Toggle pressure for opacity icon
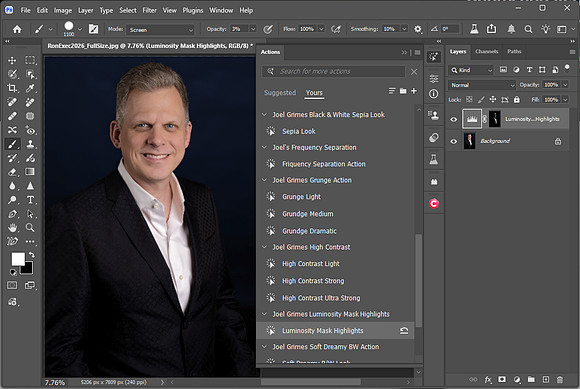This screenshot has height=389, width=580. coord(268,29)
